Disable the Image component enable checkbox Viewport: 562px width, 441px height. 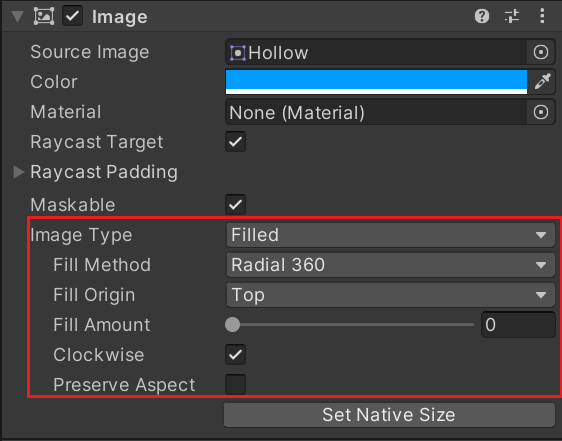[72, 16]
